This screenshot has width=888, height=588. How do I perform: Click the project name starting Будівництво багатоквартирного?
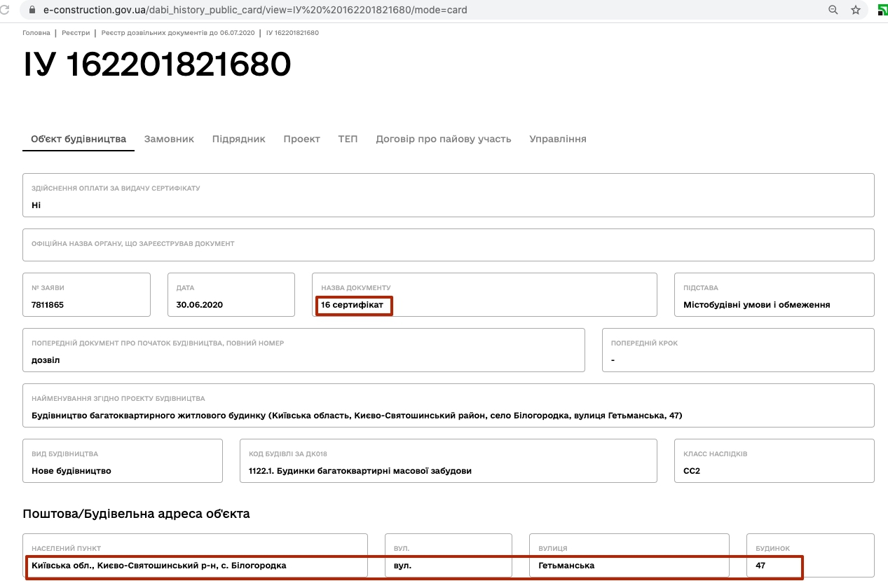point(357,416)
